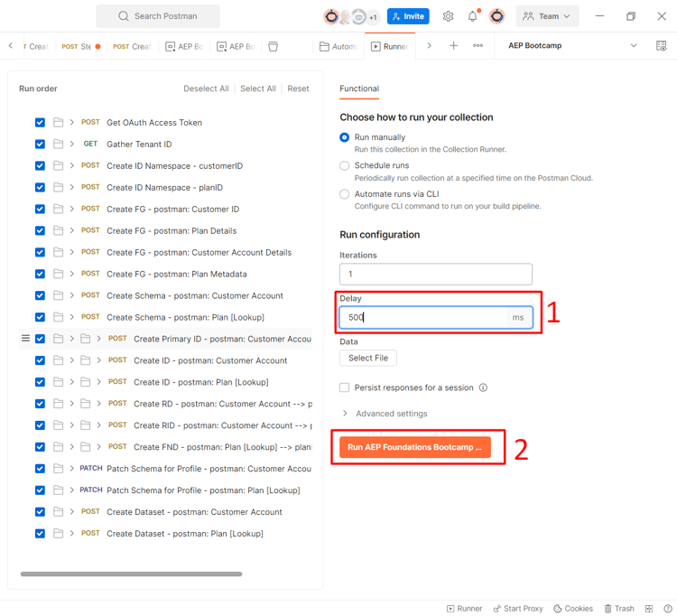Click the horizontal scrollbar under Run order
677x616 pixels.
tap(131, 574)
